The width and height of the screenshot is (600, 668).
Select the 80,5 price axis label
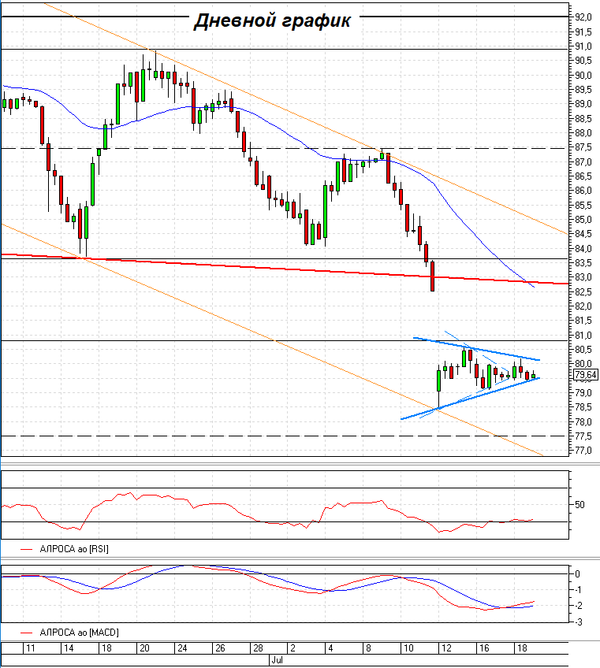(x=583, y=350)
